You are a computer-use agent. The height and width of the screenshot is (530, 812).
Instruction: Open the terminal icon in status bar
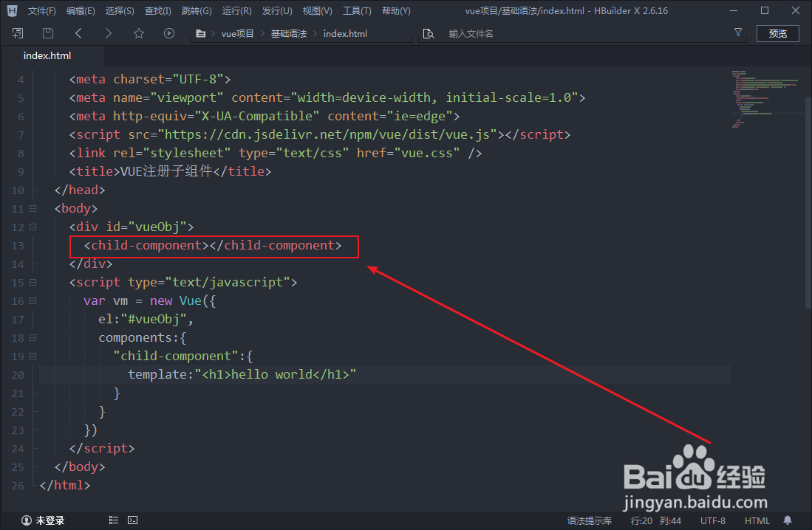pyautogui.click(x=132, y=520)
